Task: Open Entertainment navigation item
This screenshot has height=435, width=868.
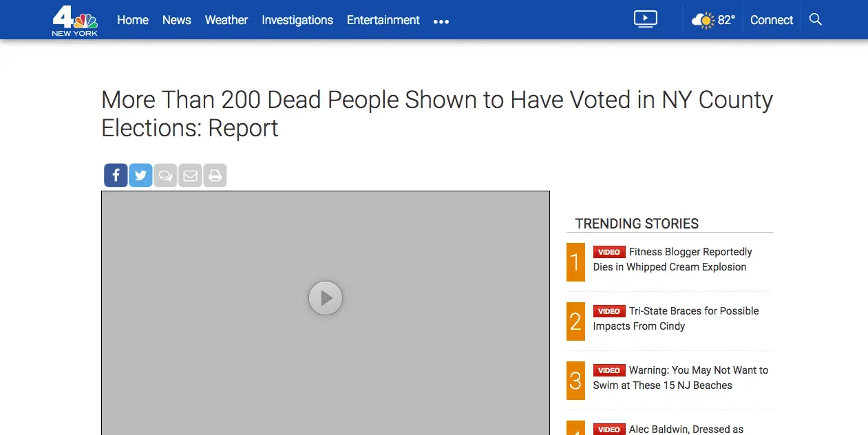Action: click(383, 20)
